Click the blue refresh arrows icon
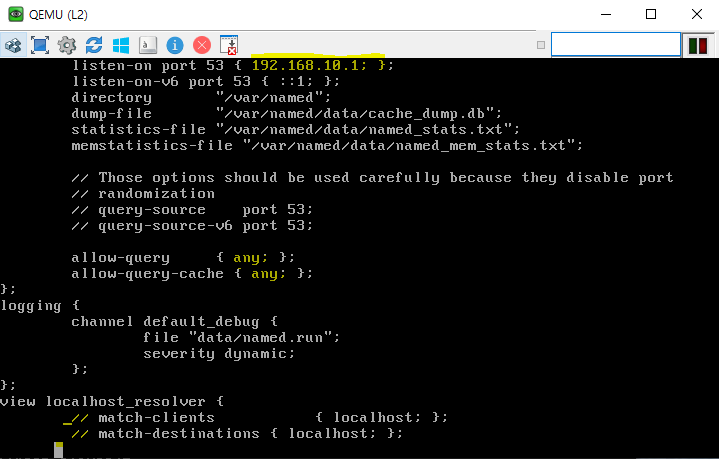Image resolution: width=719 pixels, height=459 pixels. (x=94, y=45)
